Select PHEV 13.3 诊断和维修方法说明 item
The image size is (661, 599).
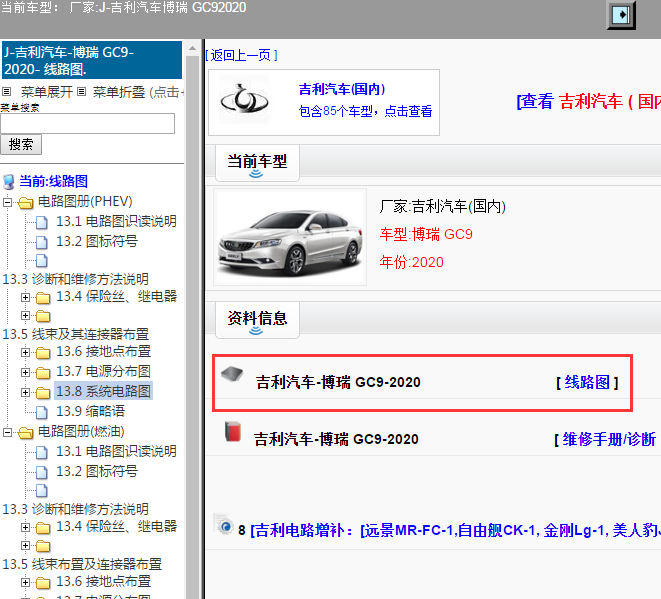75,279
